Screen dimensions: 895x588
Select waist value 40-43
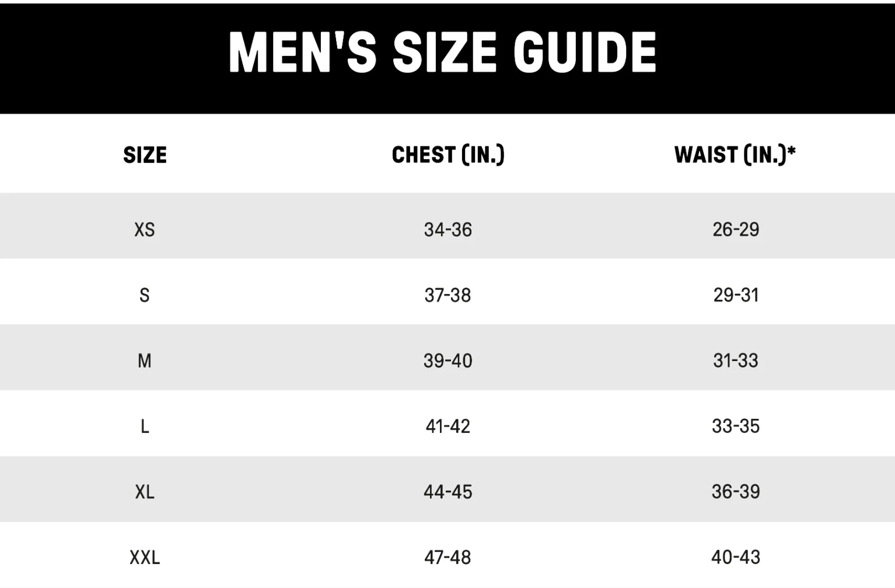(x=736, y=558)
